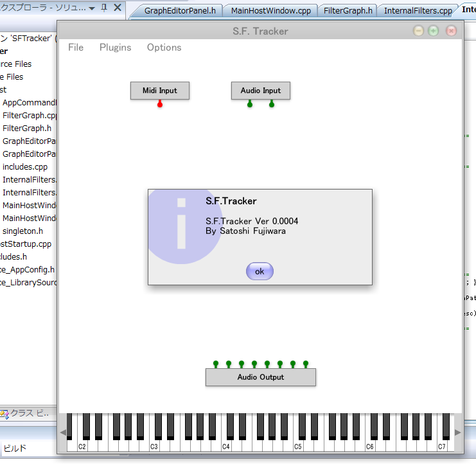Open the Plugins menu
Screen dimensions: 476x471
[x=115, y=48]
